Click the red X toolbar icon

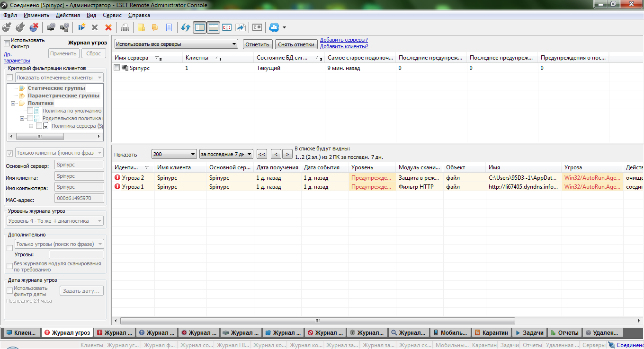coord(108,27)
